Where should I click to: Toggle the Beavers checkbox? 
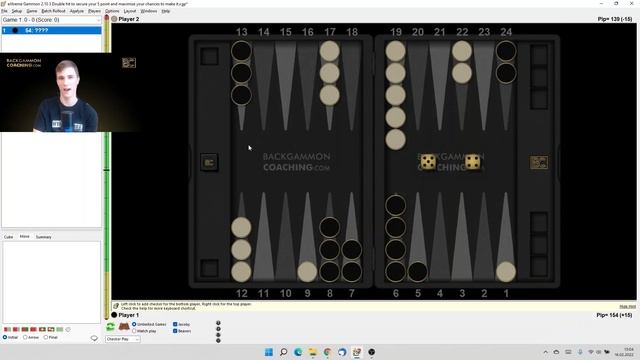click(x=175, y=331)
